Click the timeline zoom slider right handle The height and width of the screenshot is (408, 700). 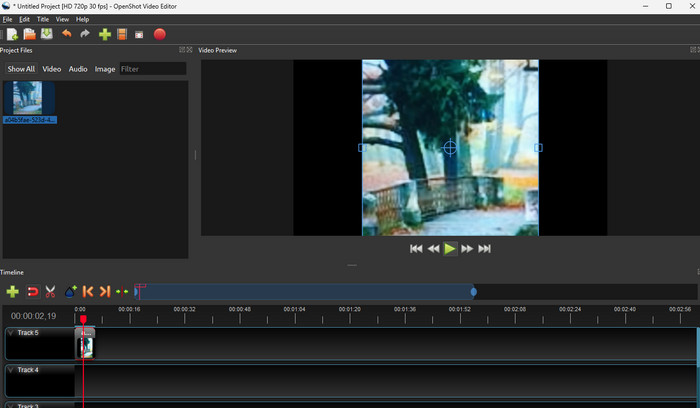pyautogui.click(x=474, y=292)
